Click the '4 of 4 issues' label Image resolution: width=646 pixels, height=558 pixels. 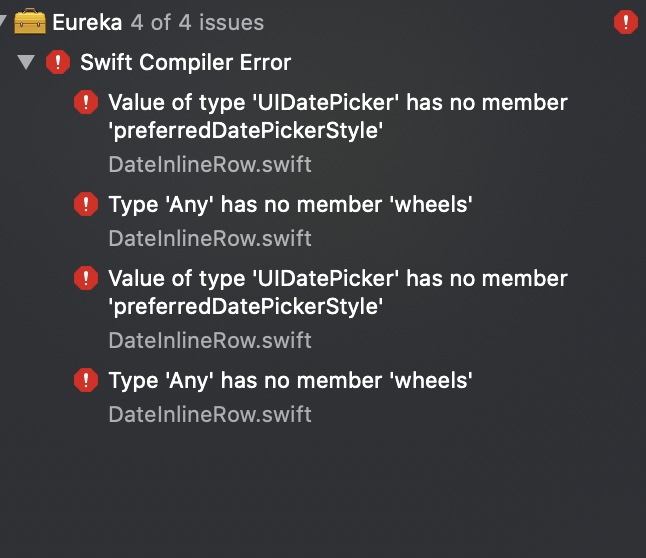pos(197,22)
